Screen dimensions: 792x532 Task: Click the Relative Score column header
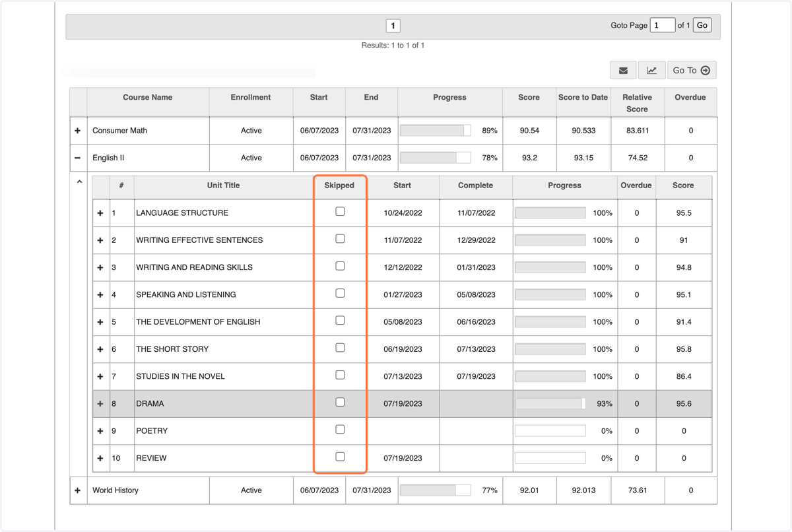637,103
